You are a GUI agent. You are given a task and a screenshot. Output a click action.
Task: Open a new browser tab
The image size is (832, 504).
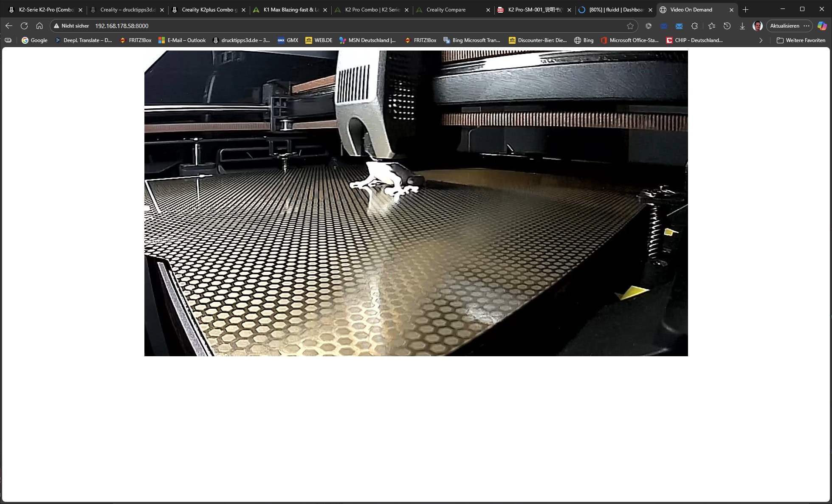coord(745,10)
